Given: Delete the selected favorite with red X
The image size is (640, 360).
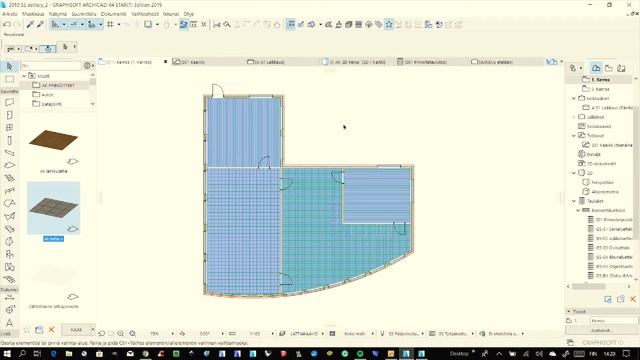Looking at the screenshot, I should pos(51,329).
